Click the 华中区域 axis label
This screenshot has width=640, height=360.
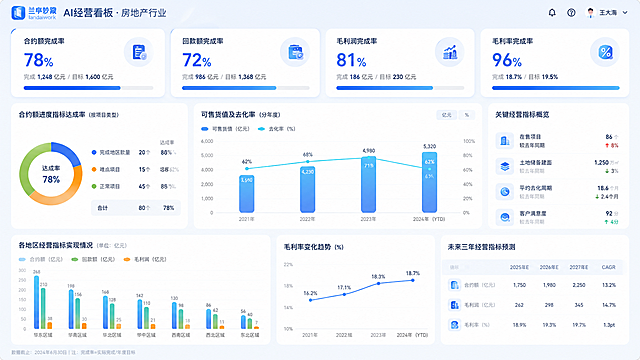pyautogui.click(x=146, y=335)
